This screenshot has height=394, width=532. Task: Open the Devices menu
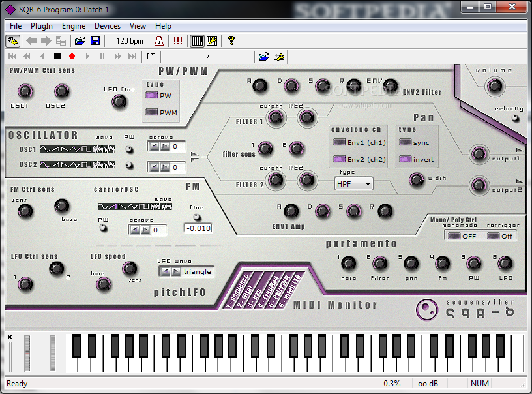coord(108,26)
